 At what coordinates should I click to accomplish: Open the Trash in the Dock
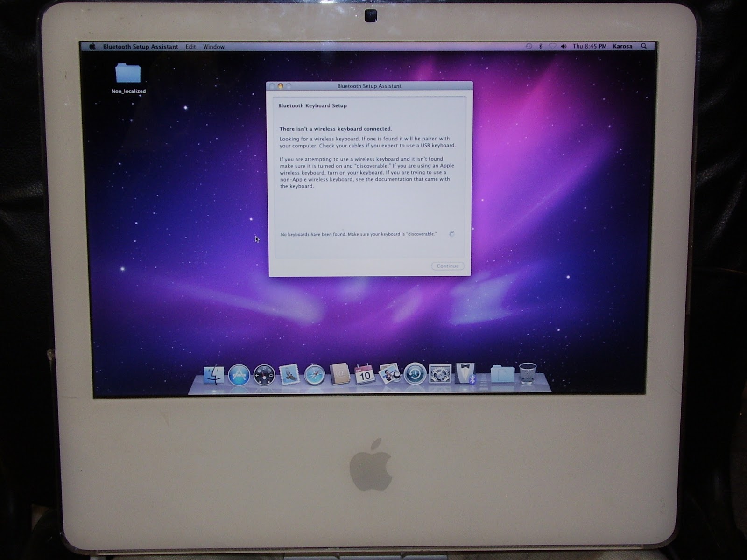tap(528, 373)
